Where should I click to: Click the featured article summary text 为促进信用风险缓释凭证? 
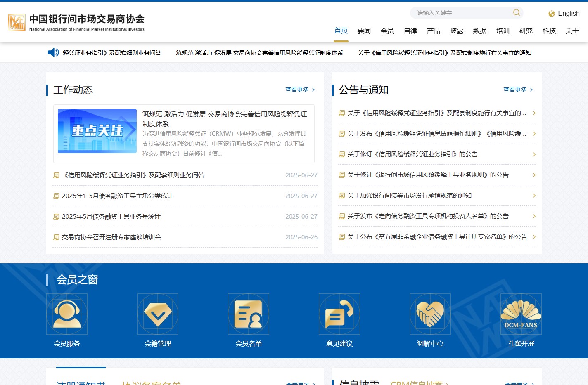tap(225, 144)
